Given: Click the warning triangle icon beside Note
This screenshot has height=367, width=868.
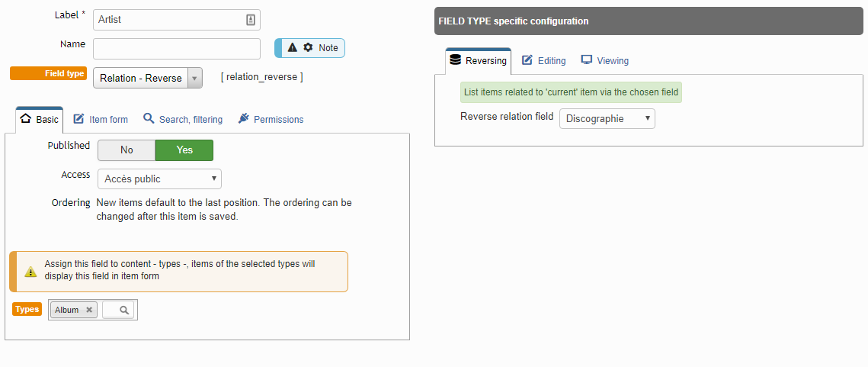Looking at the screenshot, I should (293, 47).
